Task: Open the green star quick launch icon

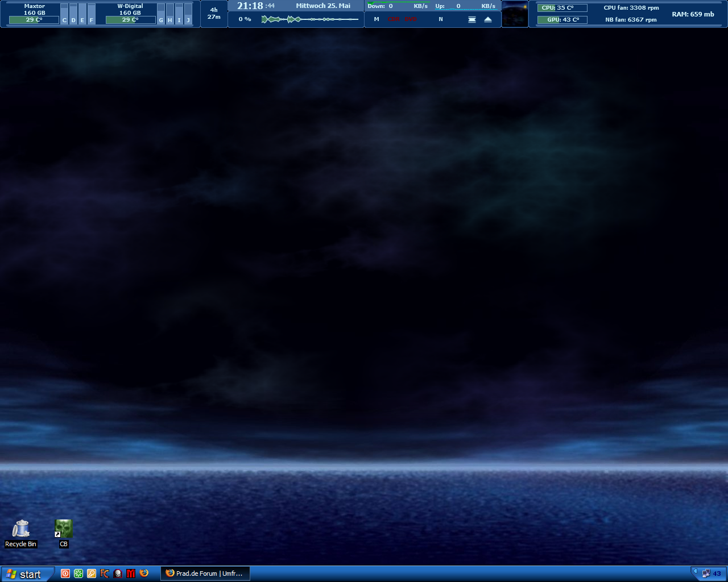Action: coord(78,573)
